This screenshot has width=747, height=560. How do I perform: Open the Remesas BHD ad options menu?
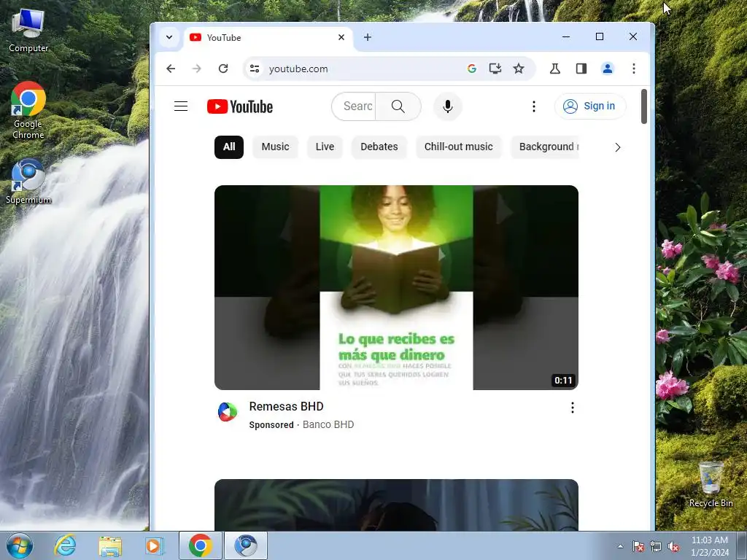[x=572, y=408]
